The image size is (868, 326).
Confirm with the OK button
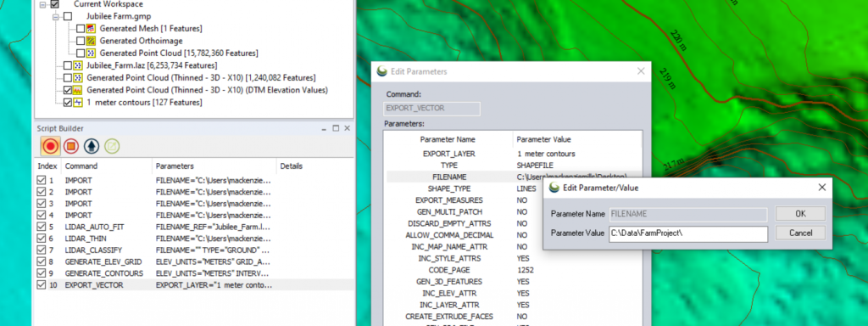click(x=800, y=213)
